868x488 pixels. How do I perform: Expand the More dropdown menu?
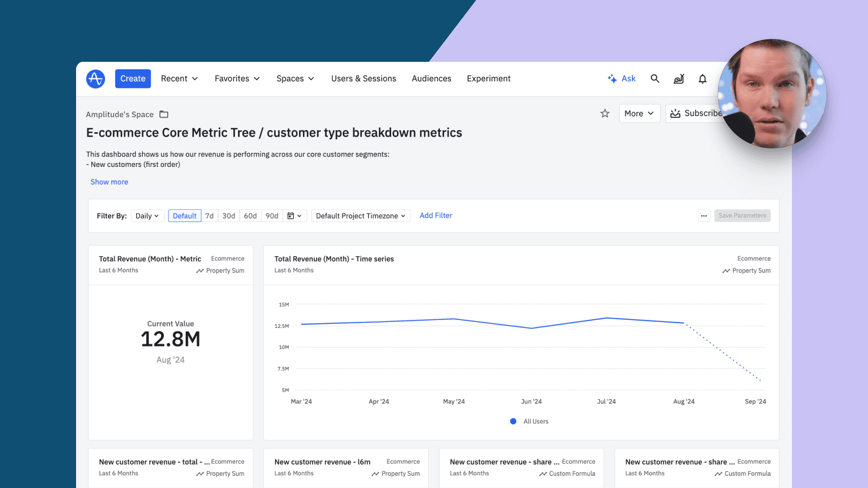click(x=639, y=113)
